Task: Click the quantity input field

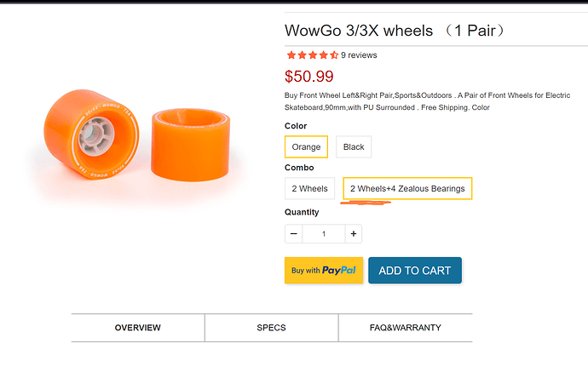Action: (x=324, y=234)
